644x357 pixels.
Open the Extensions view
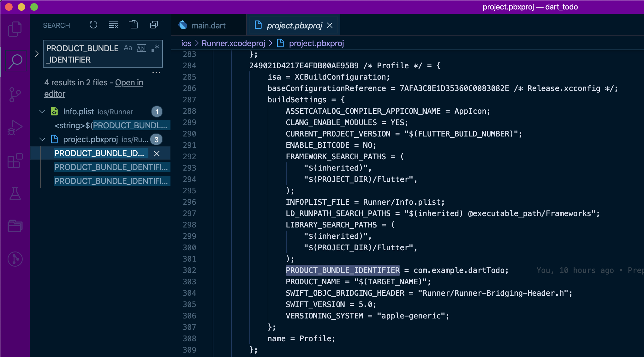15,160
